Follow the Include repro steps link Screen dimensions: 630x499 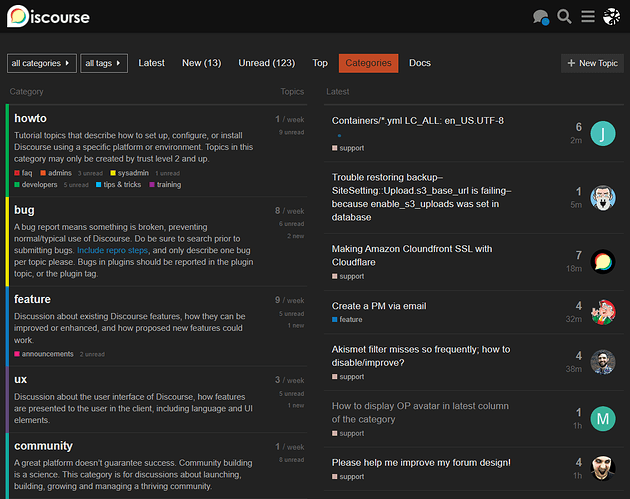(x=112, y=250)
